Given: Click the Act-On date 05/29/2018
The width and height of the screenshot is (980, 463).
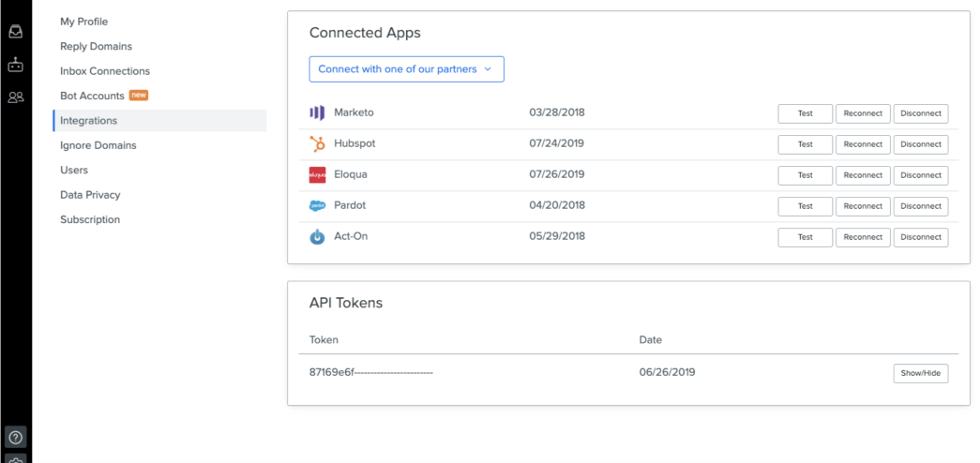Looking at the screenshot, I should coord(557,236).
